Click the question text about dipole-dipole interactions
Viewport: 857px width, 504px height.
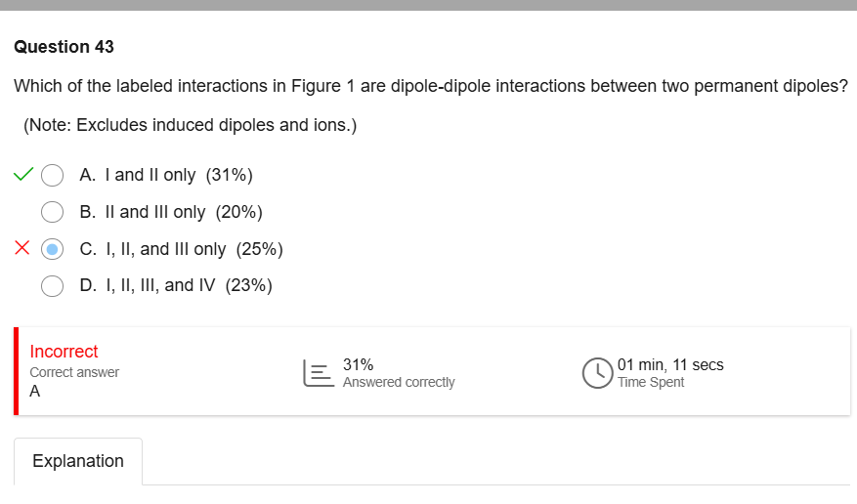tap(430, 86)
